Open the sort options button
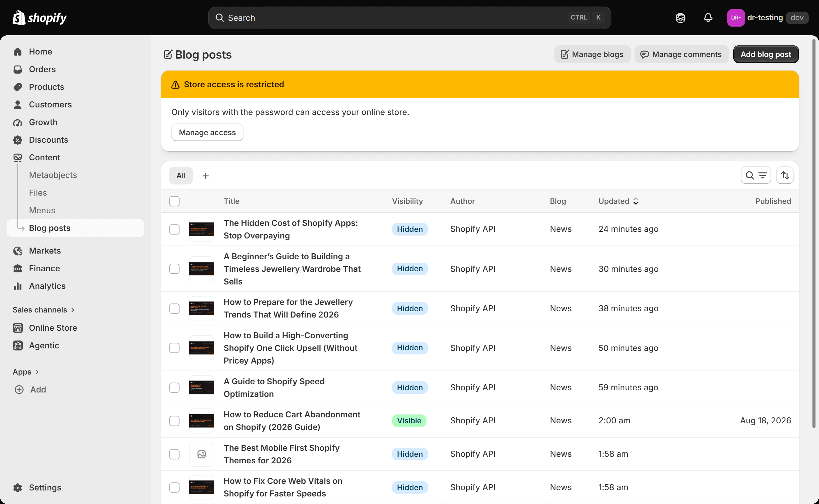The width and height of the screenshot is (819, 504). [x=785, y=175]
